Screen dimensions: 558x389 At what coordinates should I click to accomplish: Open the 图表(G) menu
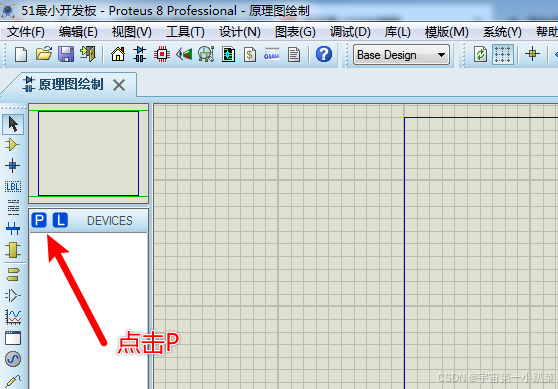tap(295, 32)
